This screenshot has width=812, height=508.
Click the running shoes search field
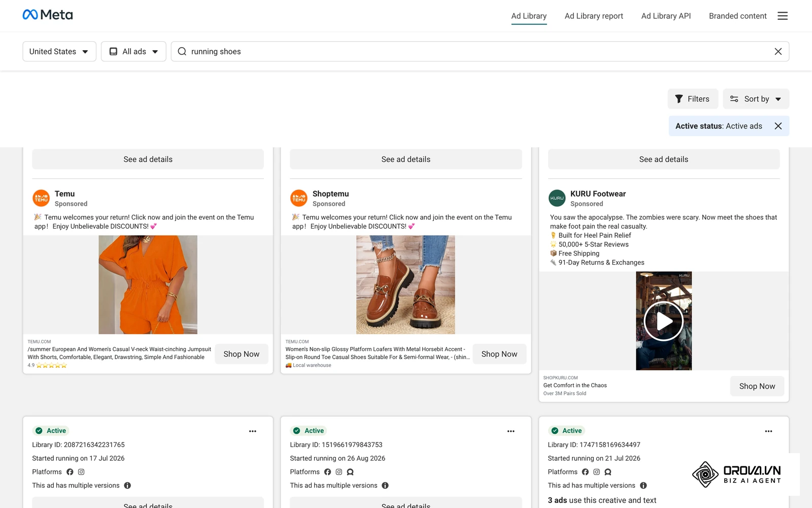point(480,51)
